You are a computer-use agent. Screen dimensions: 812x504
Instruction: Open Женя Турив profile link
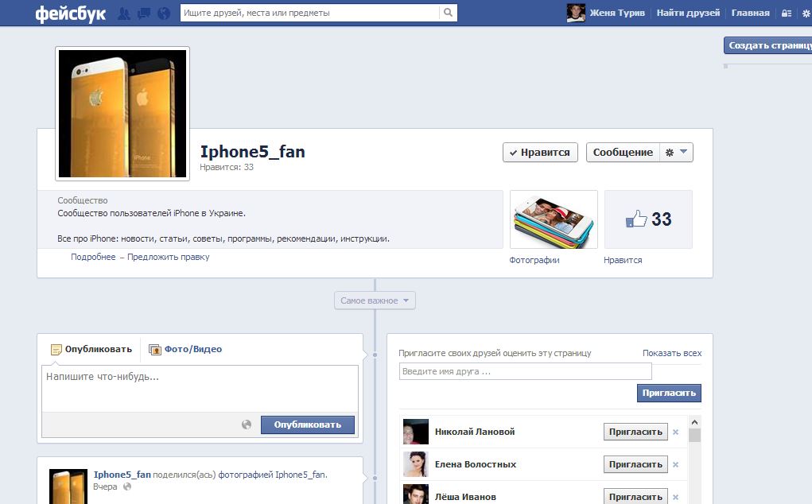pyautogui.click(x=617, y=13)
